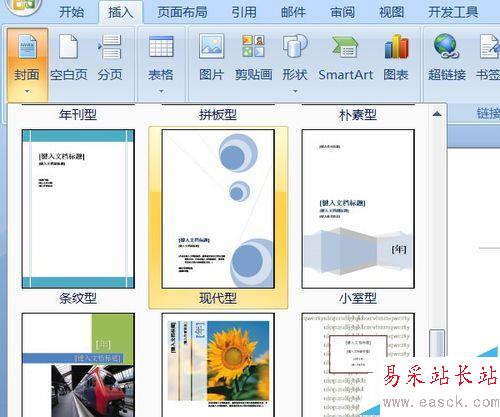
Task: Insert a picture with 图片
Action: [x=211, y=58]
